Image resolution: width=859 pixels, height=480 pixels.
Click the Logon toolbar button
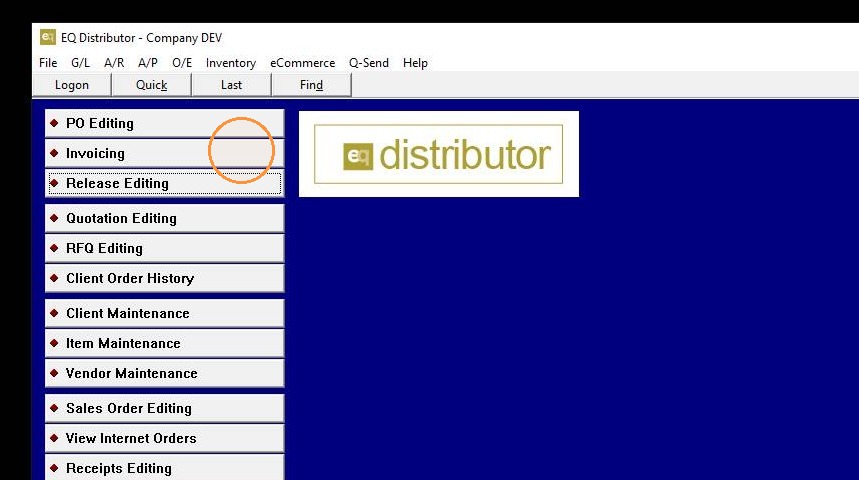(x=72, y=85)
